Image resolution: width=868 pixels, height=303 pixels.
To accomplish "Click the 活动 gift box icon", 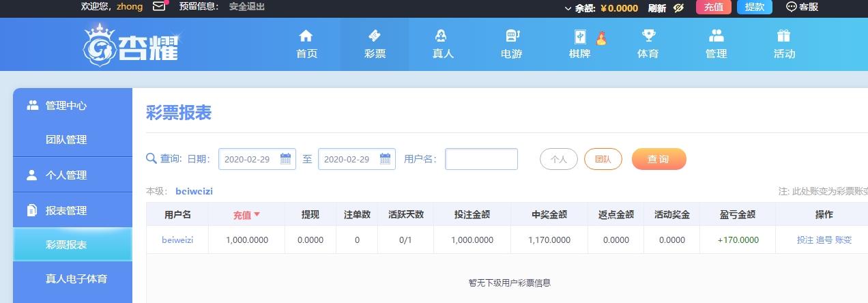I will coord(783,35).
